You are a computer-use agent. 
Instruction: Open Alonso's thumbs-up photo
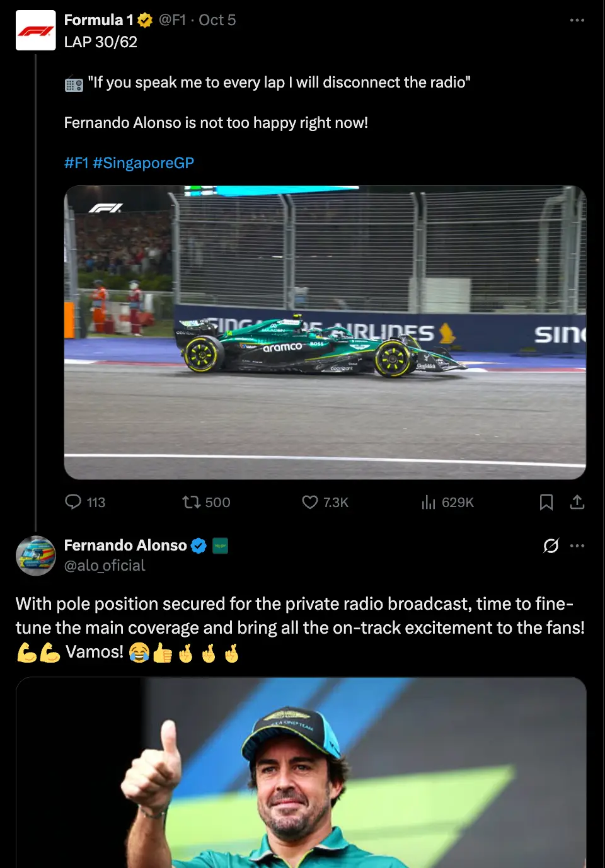click(301, 773)
